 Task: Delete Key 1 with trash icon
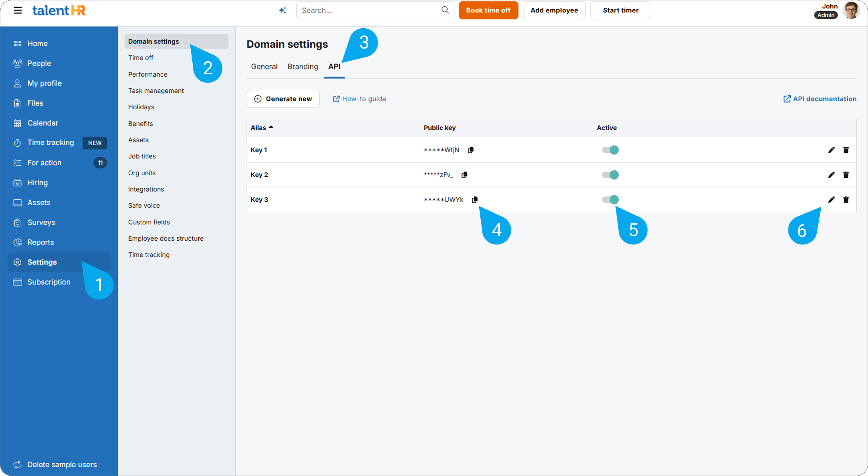(x=846, y=150)
